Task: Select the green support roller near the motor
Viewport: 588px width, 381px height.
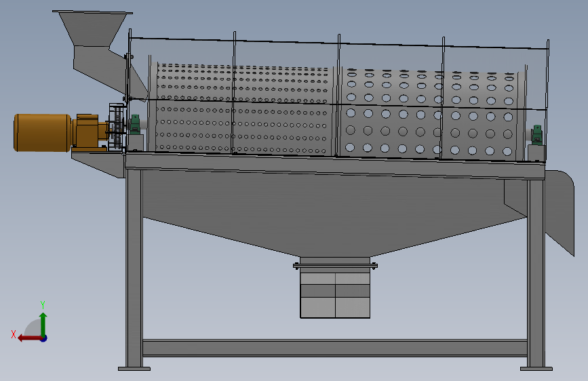Action: [135, 124]
